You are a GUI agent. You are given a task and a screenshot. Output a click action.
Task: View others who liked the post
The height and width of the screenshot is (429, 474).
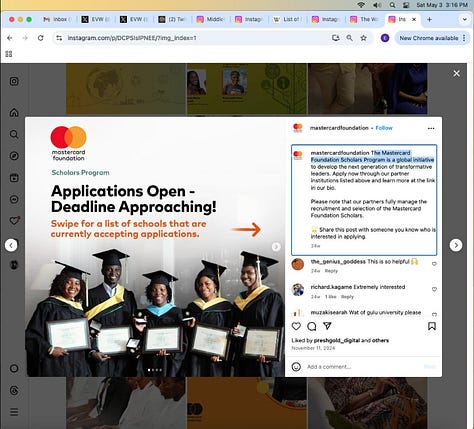(x=380, y=340)
